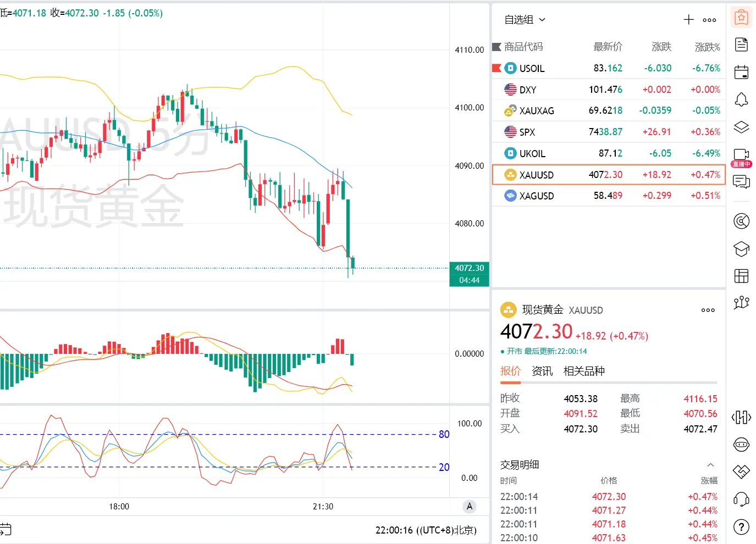Open the help question mark icon
The height and width of the screenshot is (544, 756).
click(741, 527)
